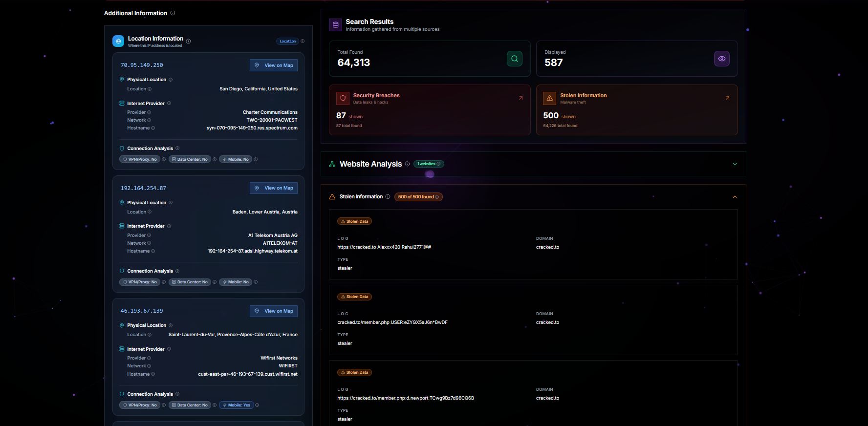Click info icon next to Website Analysis title
Image resolution: width=868 pixels, height=426 pixels.
coord(407,164)
